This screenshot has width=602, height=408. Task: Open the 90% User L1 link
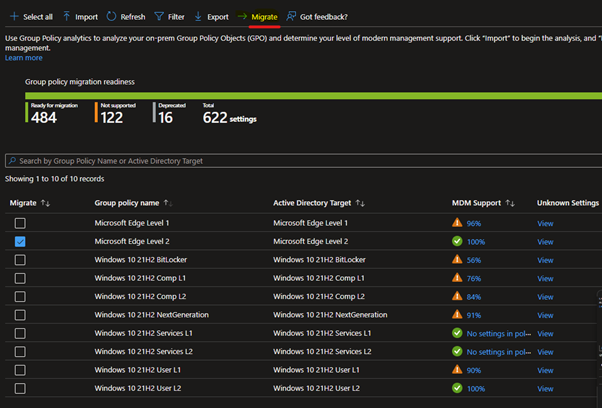point(474,370)
